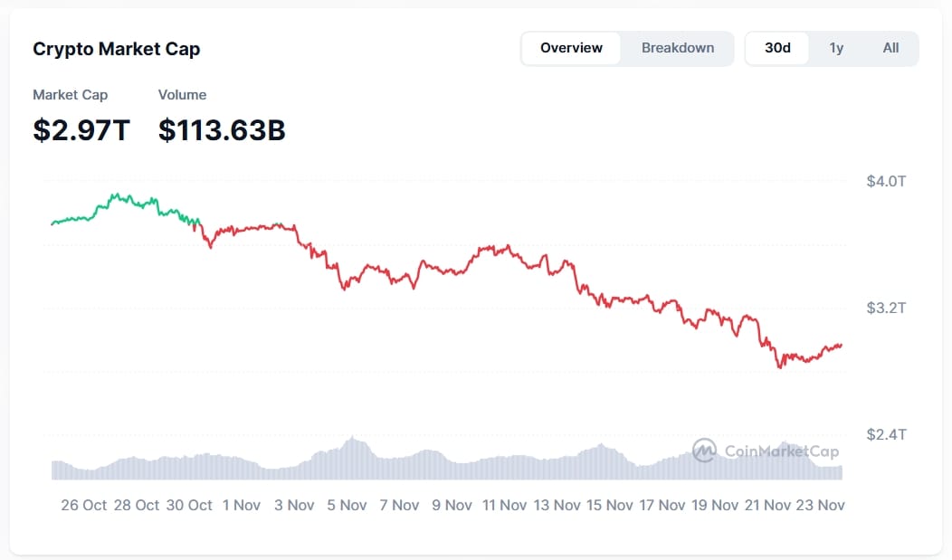Click the 11 Nov date label
This screenshot has height=560, width=952.
(504, 505)
